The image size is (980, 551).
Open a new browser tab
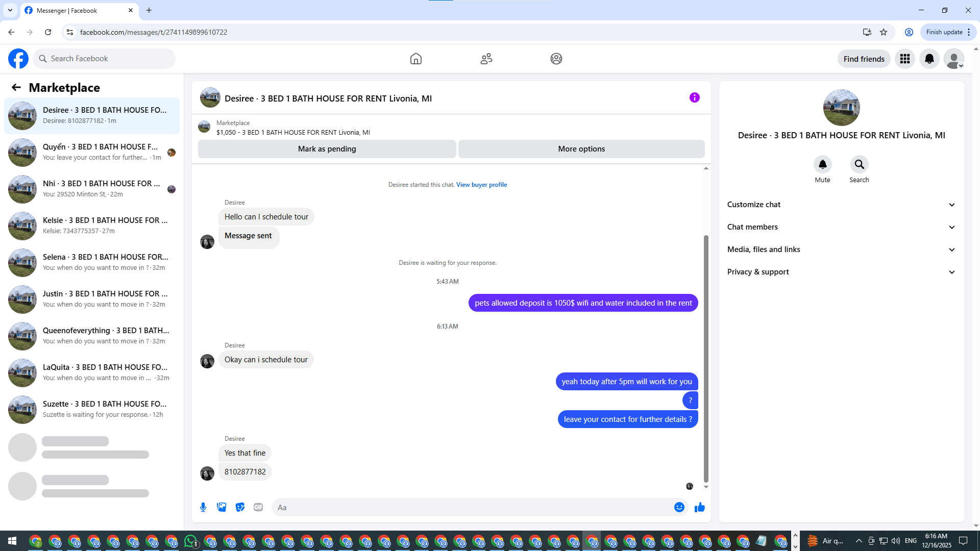[x=149, y=10]
